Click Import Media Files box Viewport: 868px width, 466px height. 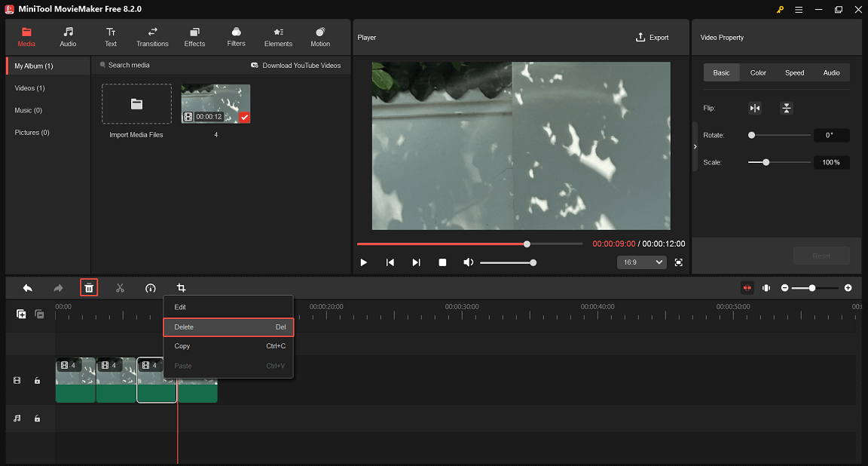[136, 103]
